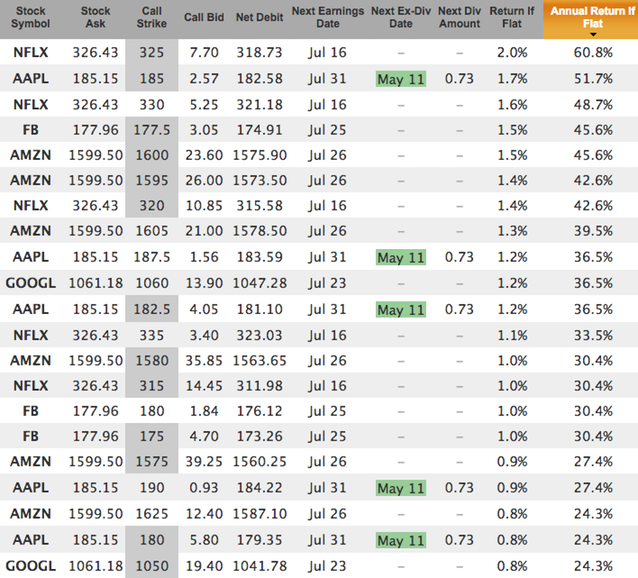Click call strike 320 for NFLX
This screenshot has width=638, height=578.
(x=152, y=205)
